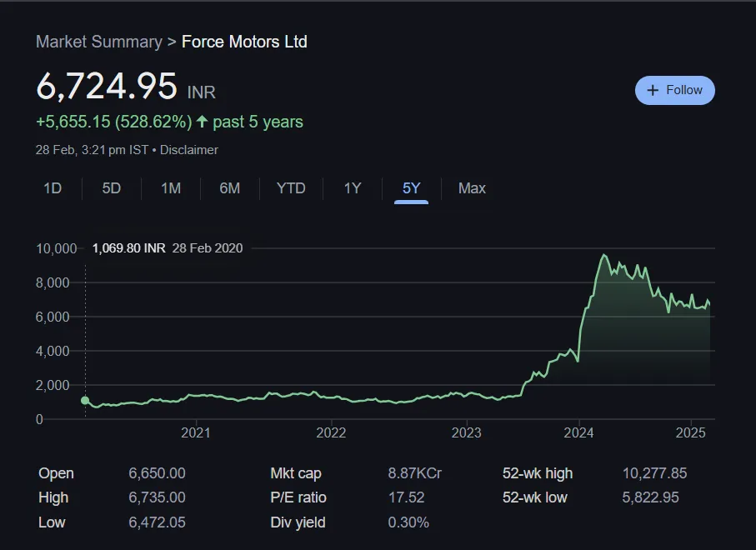Click the Open value 6,650.00
756x550 pixels.
click(157, 473)
